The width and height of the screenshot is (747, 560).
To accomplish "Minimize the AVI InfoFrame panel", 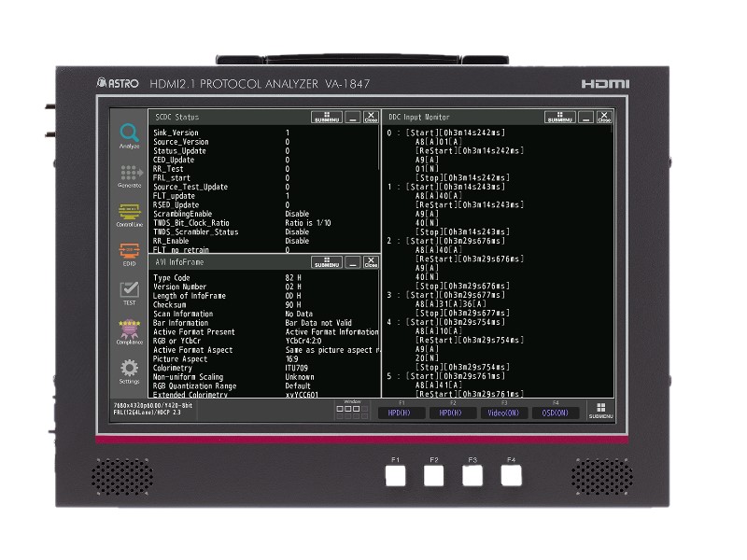I will click(x=353, y=262).
